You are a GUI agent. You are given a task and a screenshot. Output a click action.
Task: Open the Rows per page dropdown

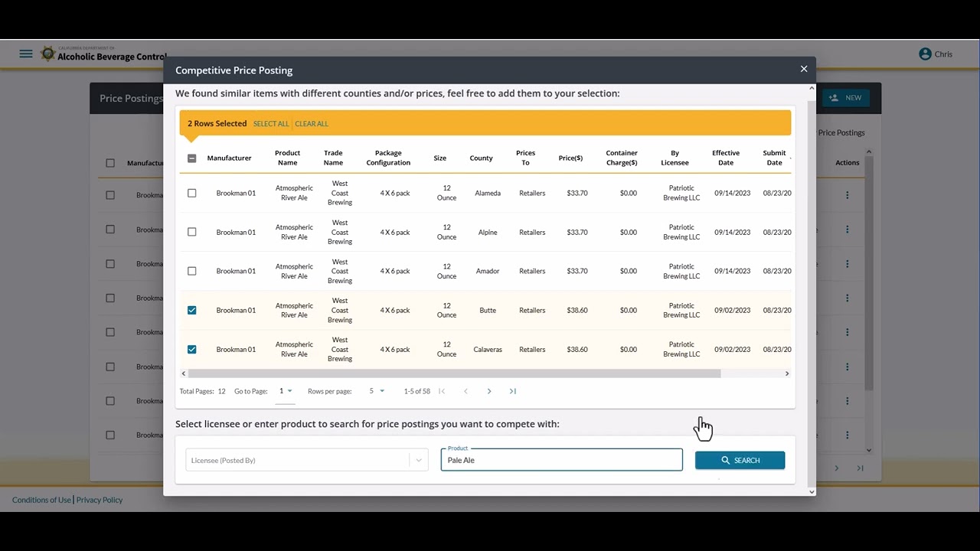click(x=377, y=391)
